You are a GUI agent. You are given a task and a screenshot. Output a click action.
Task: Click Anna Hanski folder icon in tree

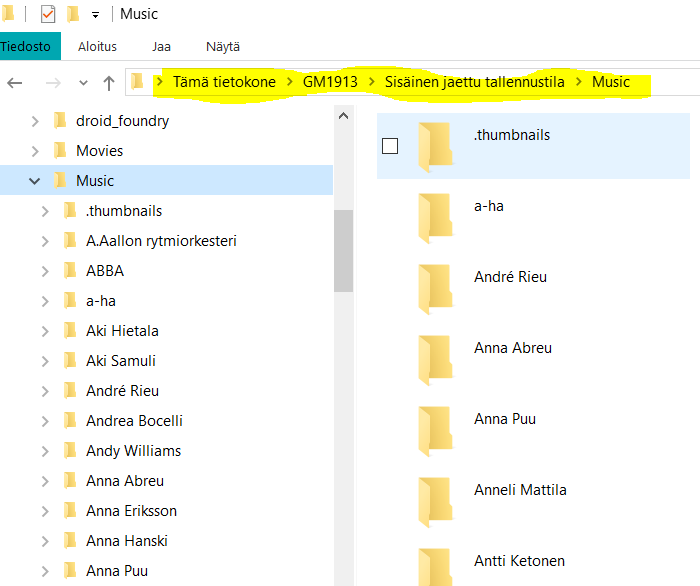[x=70, y=540]
